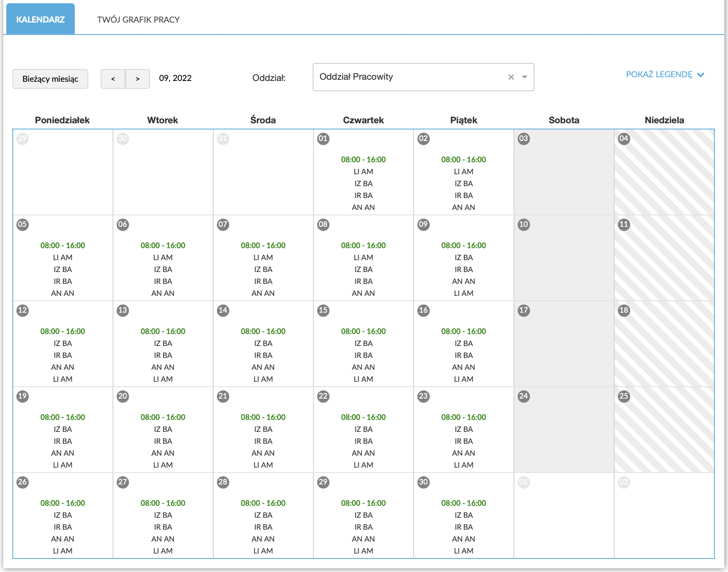
Task: Select day 29 badge on Thursday in last row
Action: [x=323, y=482]
